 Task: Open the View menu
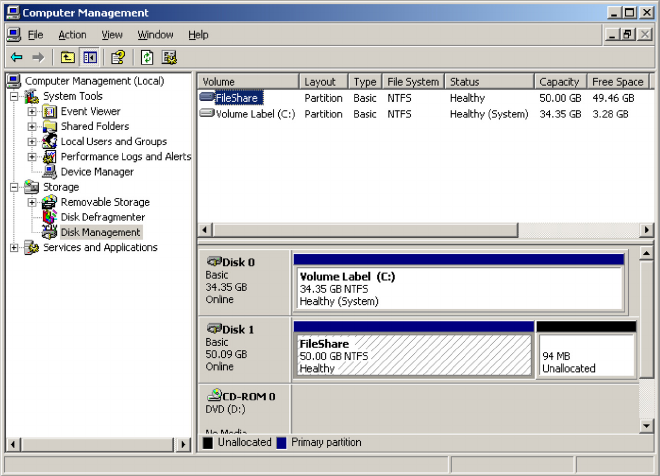tap(112, 35)
